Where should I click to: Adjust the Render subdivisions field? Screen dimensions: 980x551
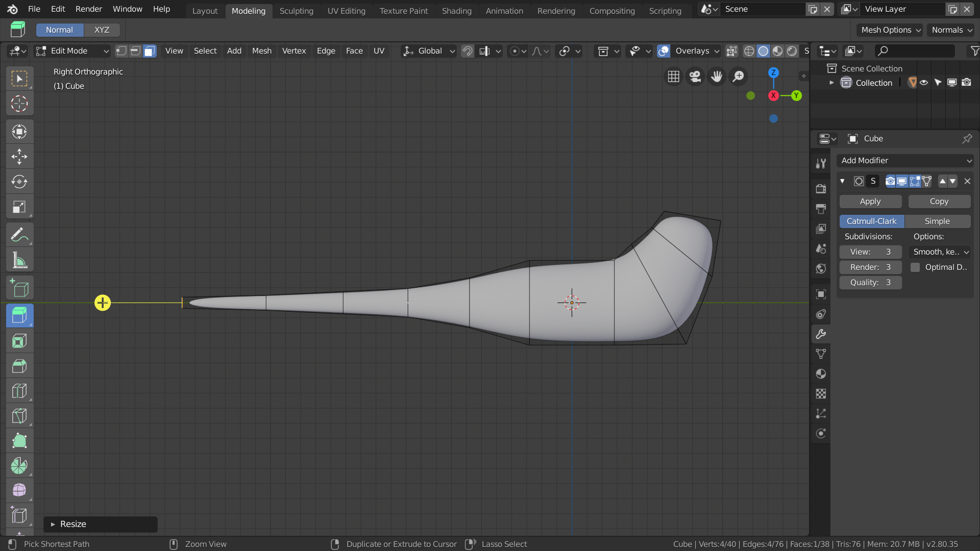(x=870, y=267)
